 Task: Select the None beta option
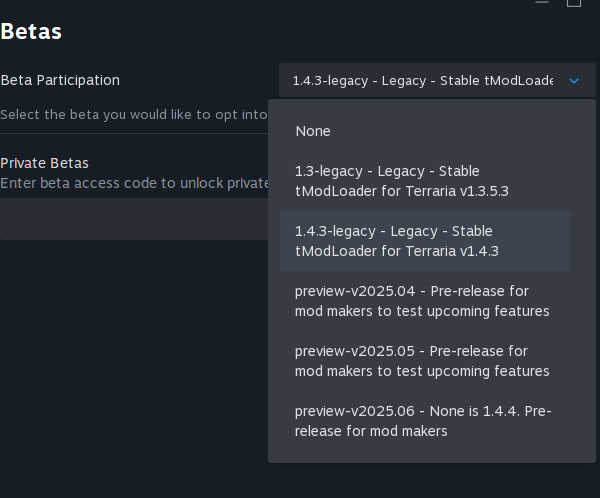coord(313,131)
